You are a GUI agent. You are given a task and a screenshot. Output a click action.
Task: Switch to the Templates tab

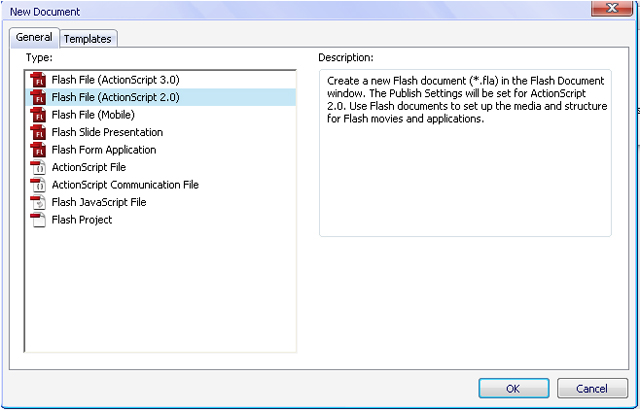click(88, 39)
